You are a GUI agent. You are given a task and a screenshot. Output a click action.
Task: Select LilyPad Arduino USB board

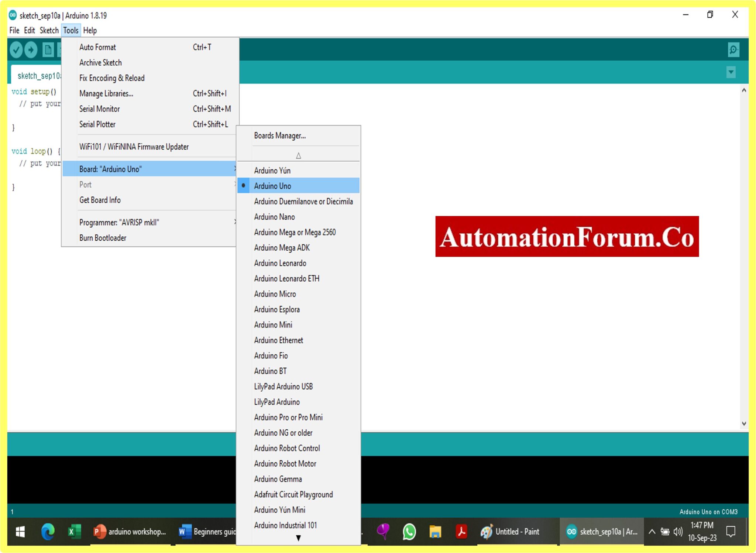(x=298, y=387)
